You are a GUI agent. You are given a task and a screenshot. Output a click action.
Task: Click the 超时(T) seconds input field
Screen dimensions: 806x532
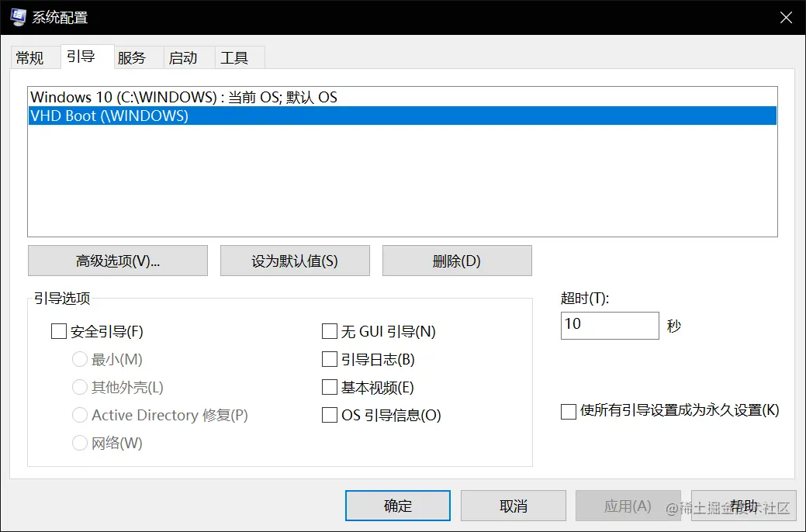pos(610,326)
